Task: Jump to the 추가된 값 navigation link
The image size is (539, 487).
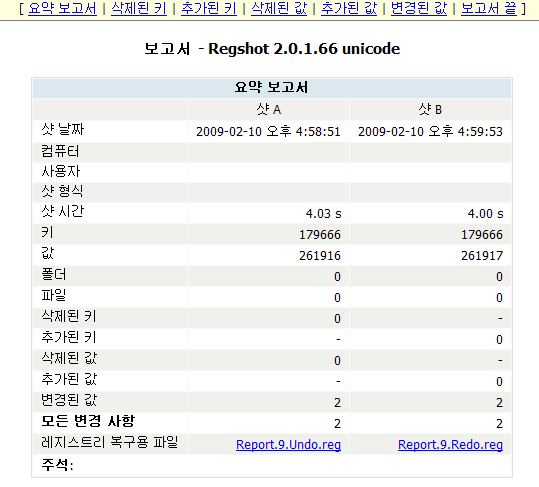Action: (349, 8)
